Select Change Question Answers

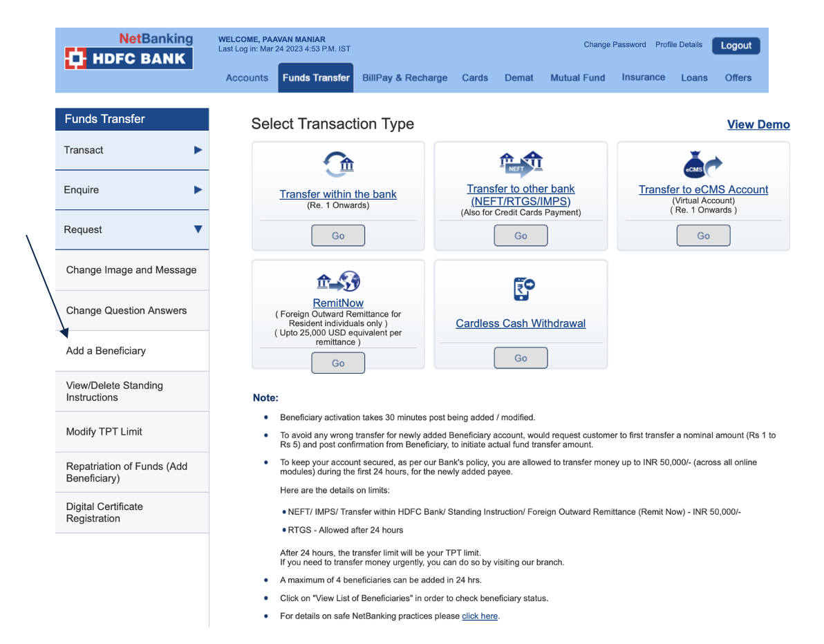[132, 310]
